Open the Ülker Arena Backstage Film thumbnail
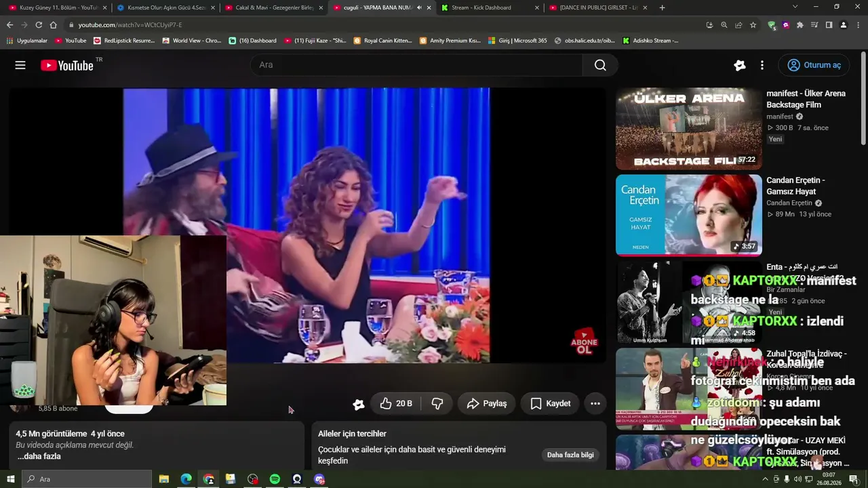Screen dimensions: 868x488 coord(689,129)
